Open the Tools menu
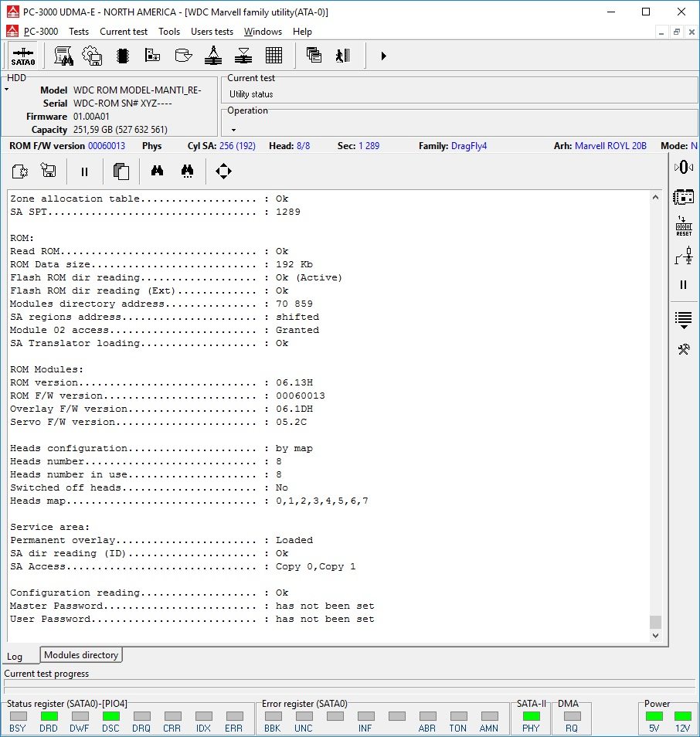The height and width of the screenshot is (737, 700). pyautogui.click(x=169, y=32)
